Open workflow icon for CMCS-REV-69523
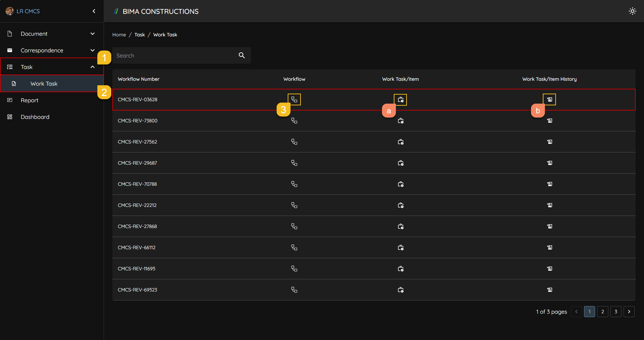Screen dimensions: 644x340 (294, 290)
